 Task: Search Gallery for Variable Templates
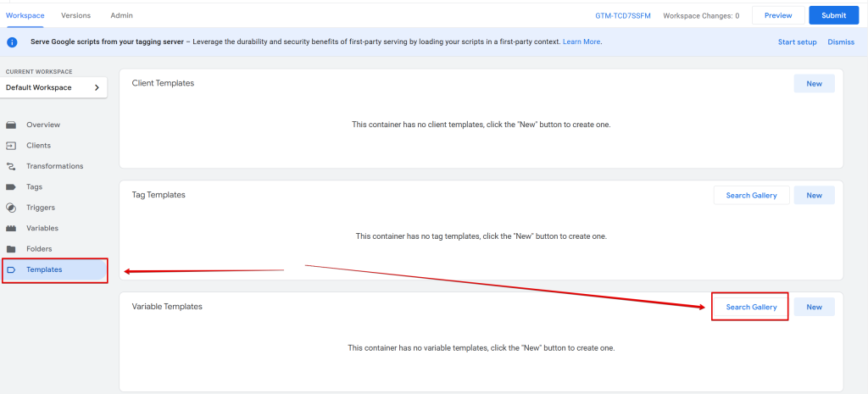click(751, 307)
